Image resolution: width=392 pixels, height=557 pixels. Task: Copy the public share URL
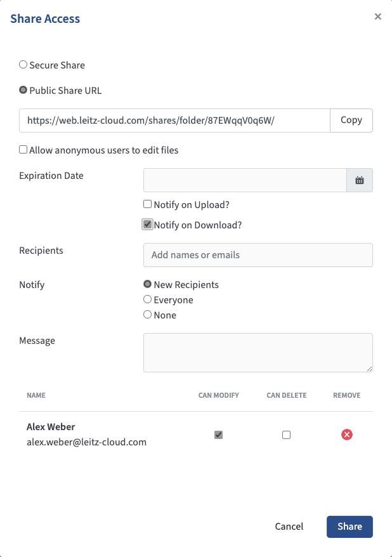point(351,120)
